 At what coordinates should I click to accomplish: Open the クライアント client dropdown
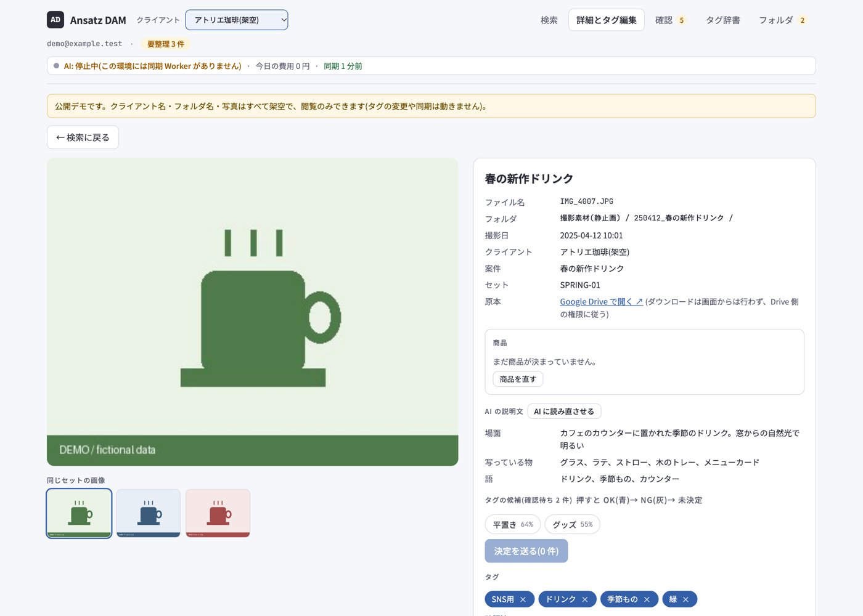click(237, 20)
